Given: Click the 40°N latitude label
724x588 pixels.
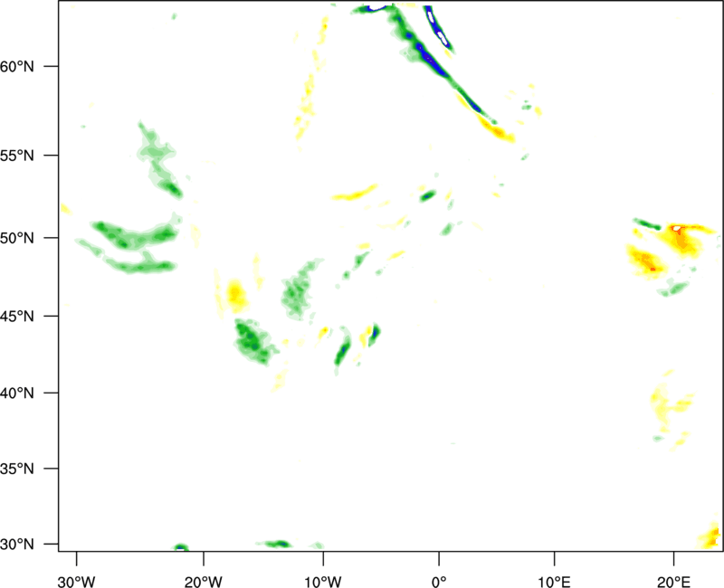Looking at the screenshot, I should point(17,393).
